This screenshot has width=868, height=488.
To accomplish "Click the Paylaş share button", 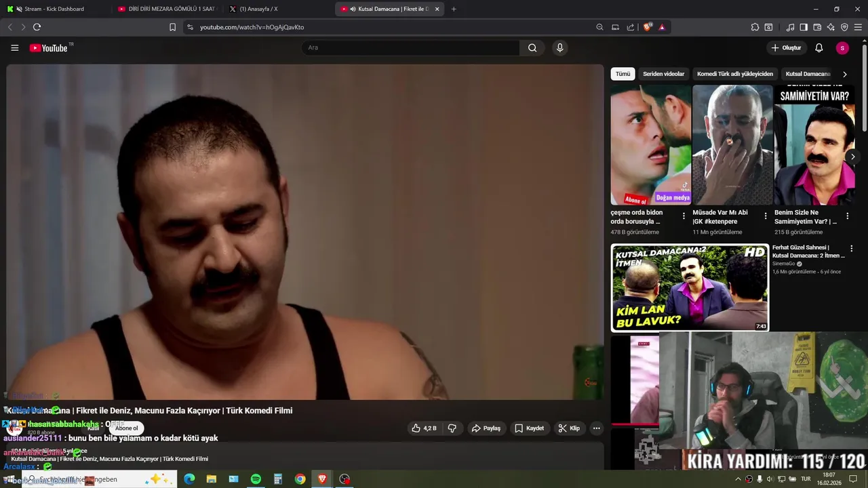I will tap(486, 428).
